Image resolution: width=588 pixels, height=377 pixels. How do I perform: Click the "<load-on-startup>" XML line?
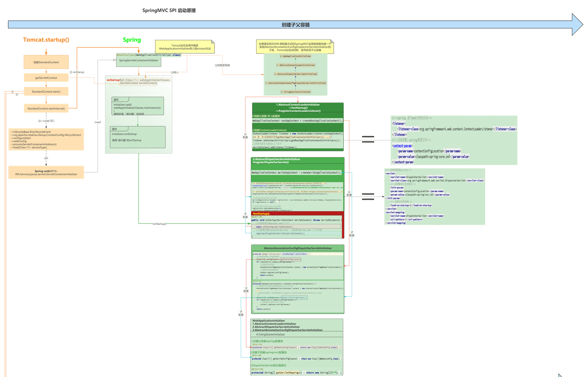coord(411,205)
